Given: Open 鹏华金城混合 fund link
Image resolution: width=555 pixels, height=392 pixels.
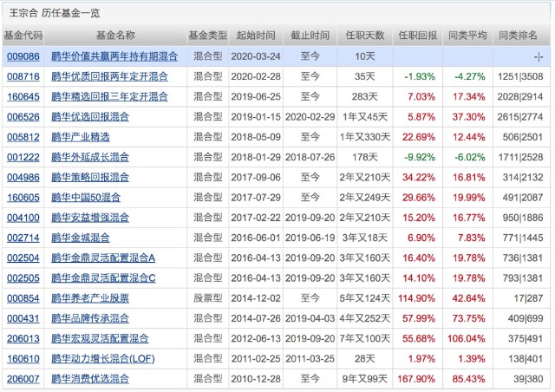Looking at the screenshot, I should [x=81, y=238].
